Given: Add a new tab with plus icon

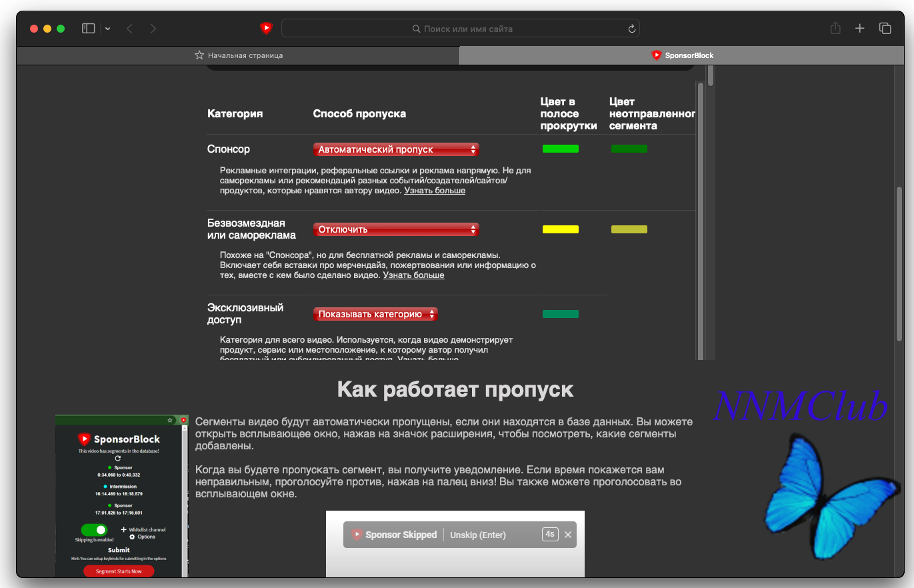Looking at the screenshot, I should tap(860, 28).
